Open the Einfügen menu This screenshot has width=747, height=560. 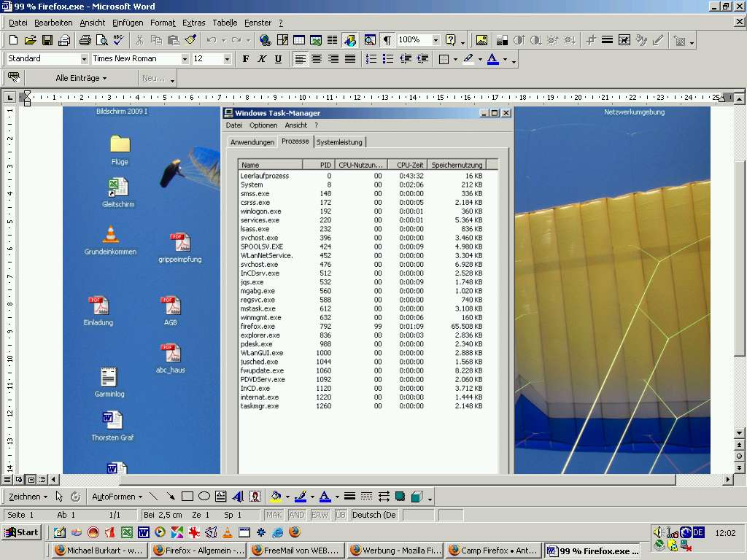pyautogui.click(x=128, y=23)
